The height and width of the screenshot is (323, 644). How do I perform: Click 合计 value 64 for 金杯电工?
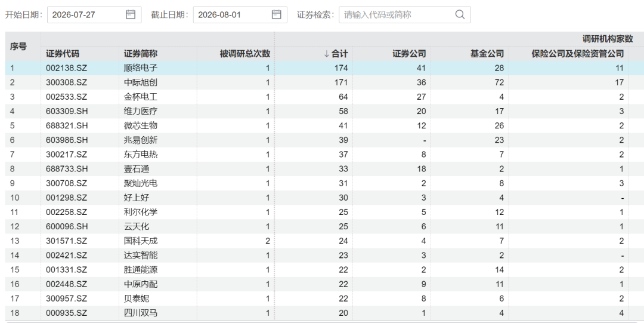[343, 97]
